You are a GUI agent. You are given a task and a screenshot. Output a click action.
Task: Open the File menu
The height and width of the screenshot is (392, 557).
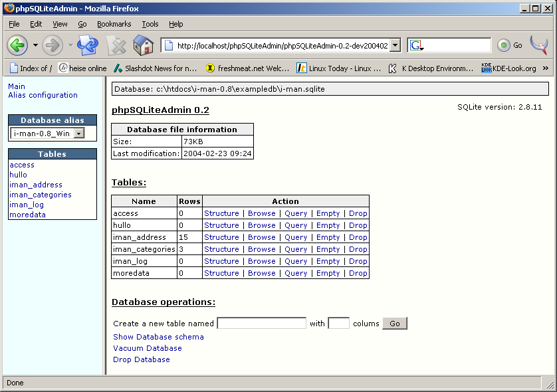click(x=14, y=24)
